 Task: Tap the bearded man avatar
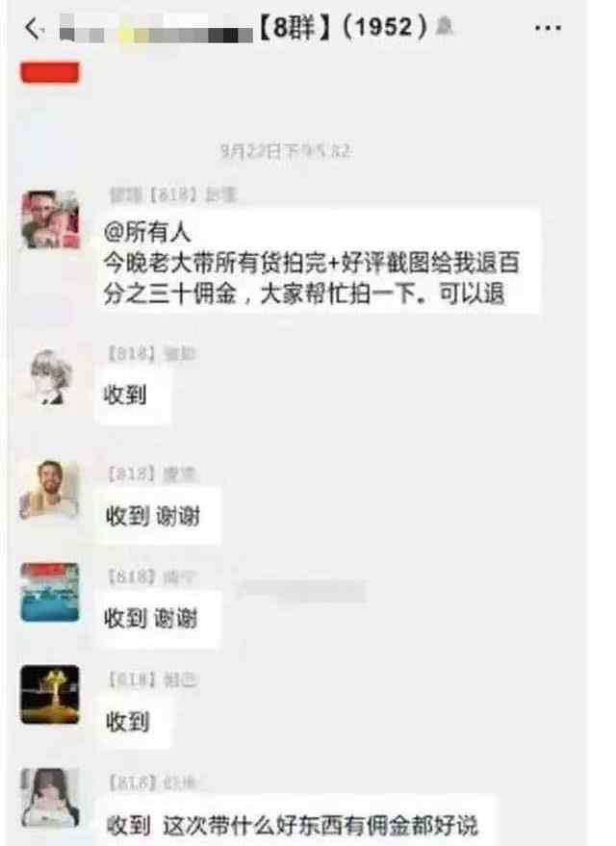pyautogui.click(x=50, y=490)
